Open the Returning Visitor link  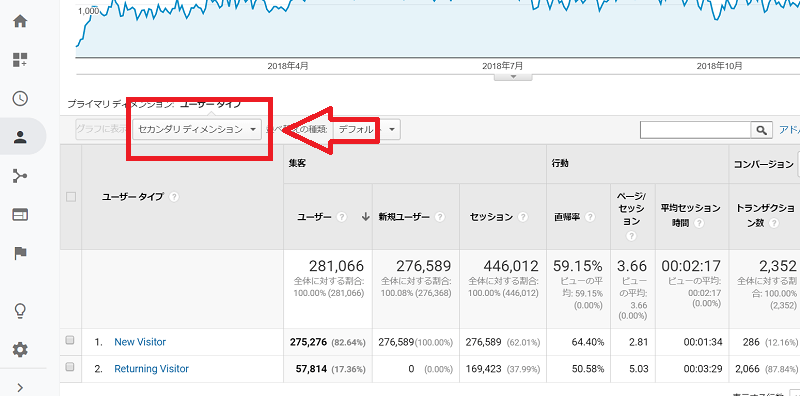(x=152, y=368)
